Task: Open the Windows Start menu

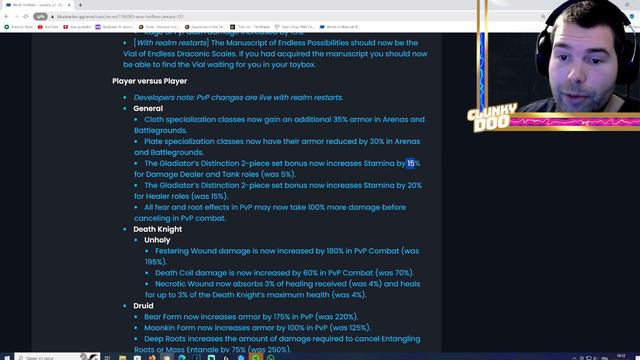Action: 7,357
